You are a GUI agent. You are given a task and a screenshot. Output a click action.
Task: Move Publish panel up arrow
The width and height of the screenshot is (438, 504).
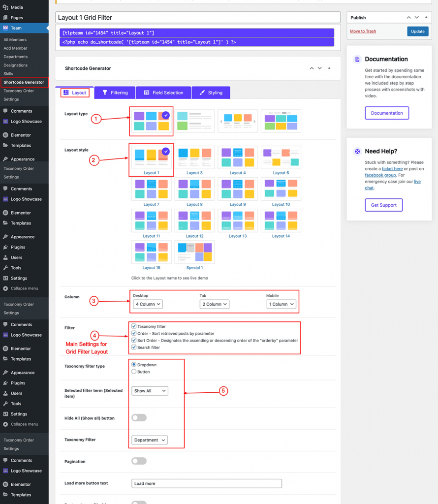pos(409,17)
